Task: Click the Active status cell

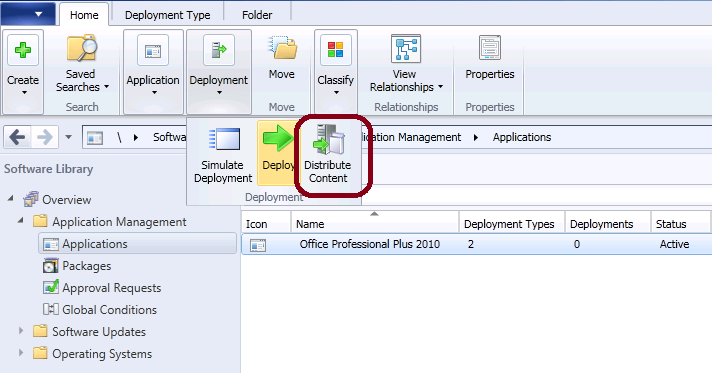Action: click(x=674, y=244)
